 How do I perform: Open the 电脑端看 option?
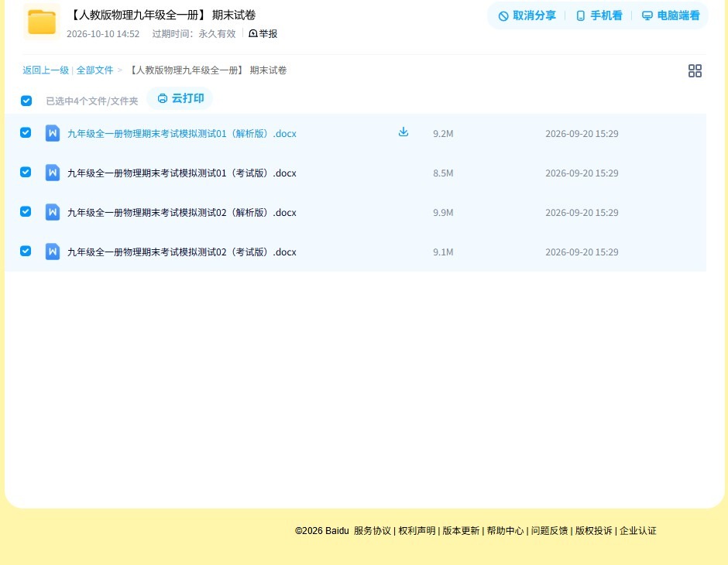671,15
